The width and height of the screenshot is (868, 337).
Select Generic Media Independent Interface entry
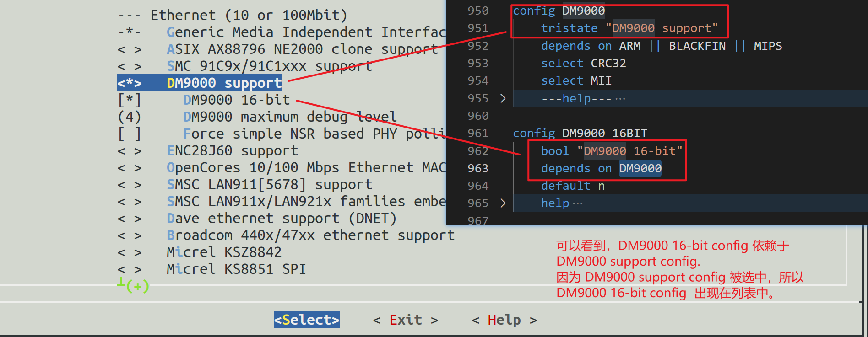click(x=306, y=32)
